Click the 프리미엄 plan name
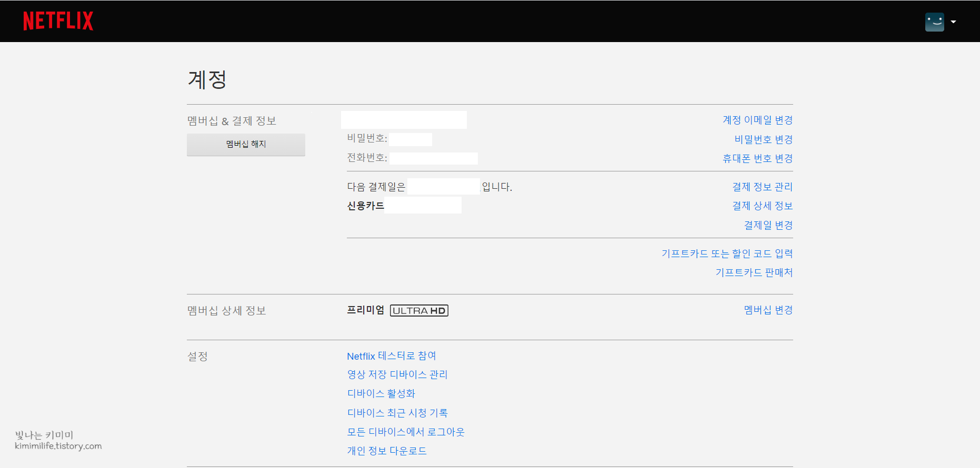Screen dimensions: 980x468 pos(366,310)
